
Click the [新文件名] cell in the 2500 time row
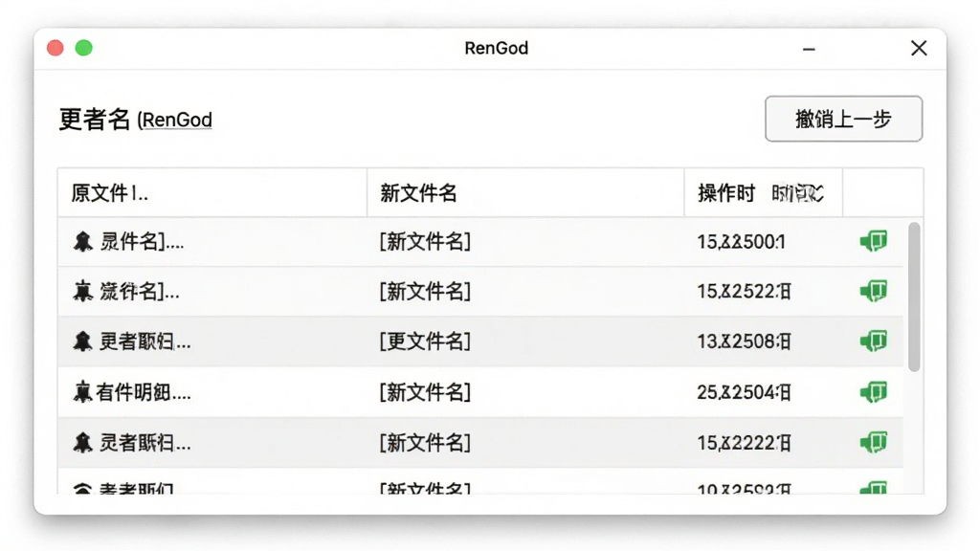(x=425, y=241)
